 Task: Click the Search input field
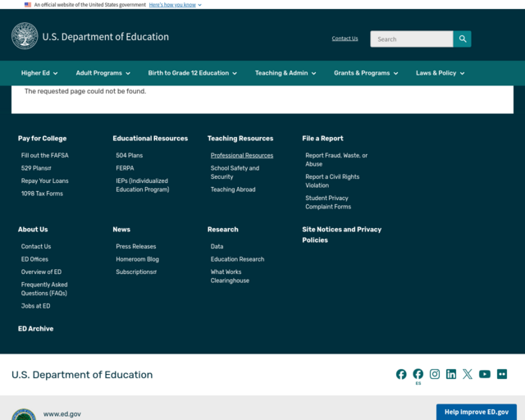point(412,39)
